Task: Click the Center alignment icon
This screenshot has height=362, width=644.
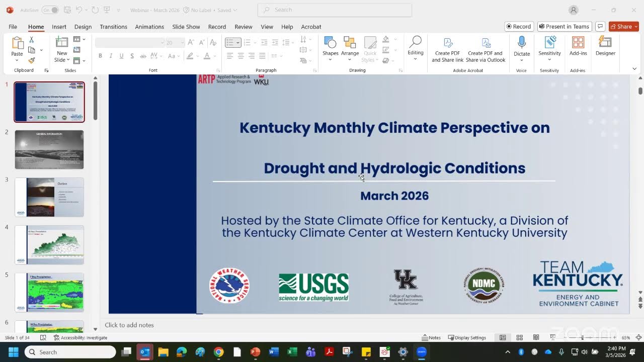Action: (x=240, y=56)
